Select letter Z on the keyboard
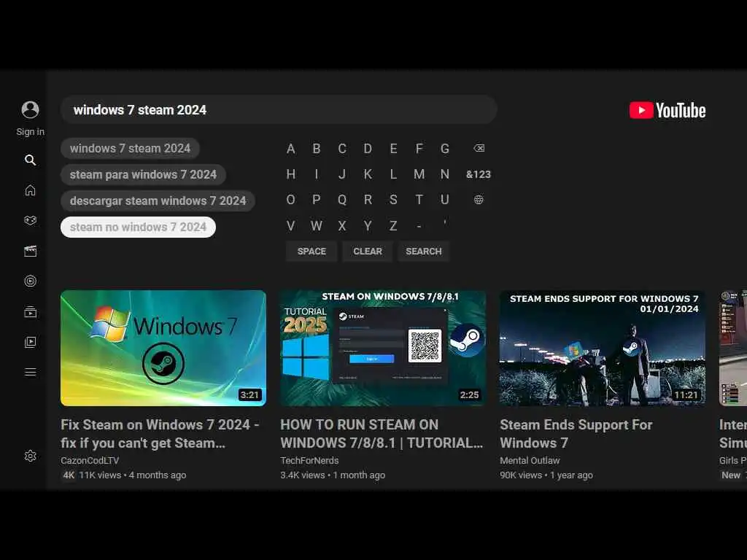The height and width of the screenshot is (560, 747). coord(393,226)
